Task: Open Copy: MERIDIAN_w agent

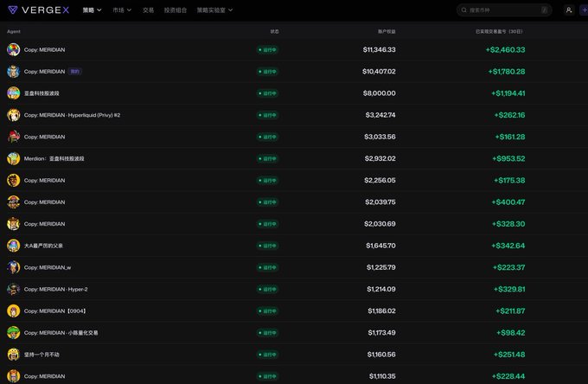Action: click(x=48, y=267)
